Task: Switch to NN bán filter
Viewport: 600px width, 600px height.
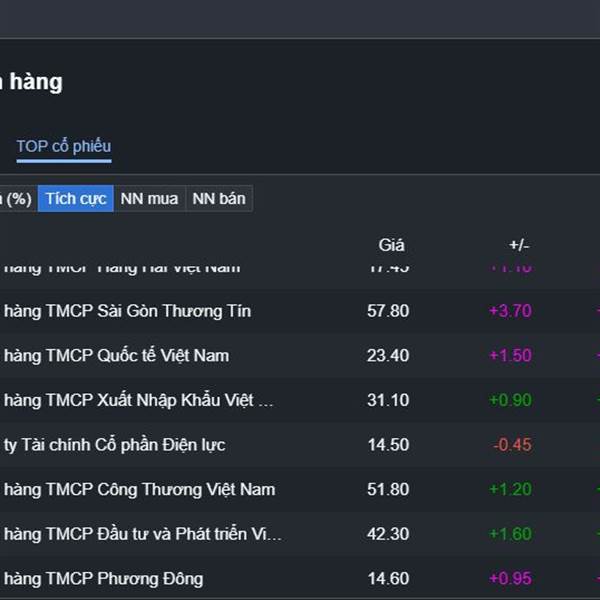Action: [219, 199]
